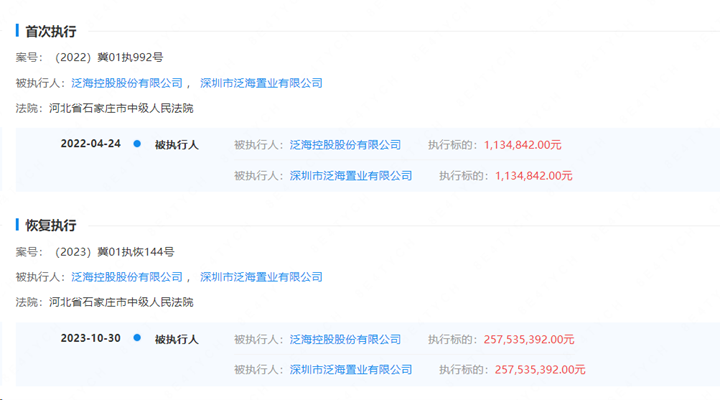Open 深圳市泛海置业有限公司 link under case 992号 header
Viewport: 720px width, 400px height.
tap(261, 83)
